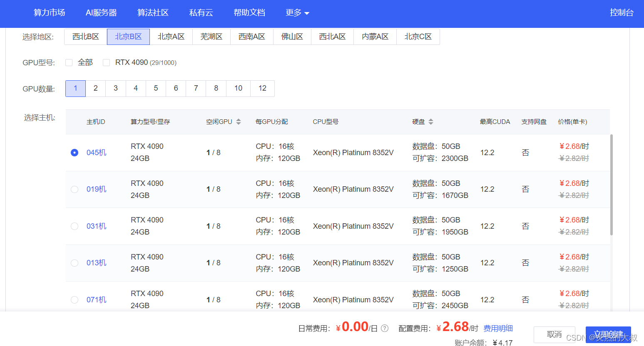The height and width of the screenshot is (346, 644).
Task: Select region 西北A区
Action: tap(332, 37)
